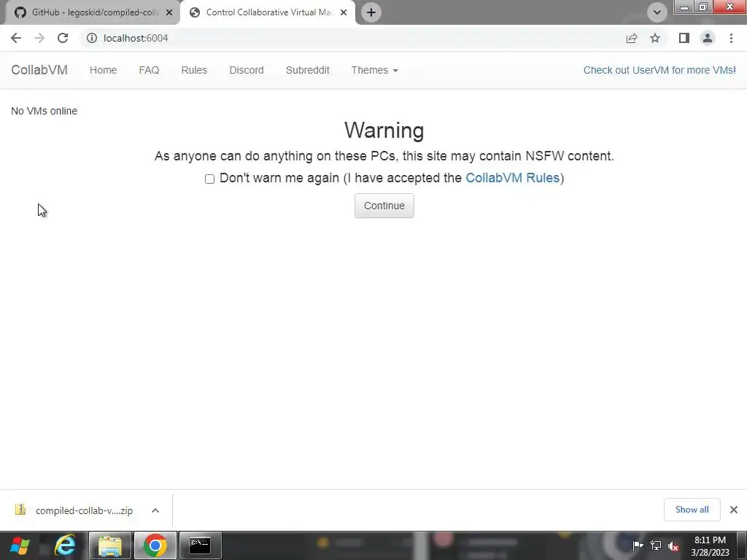Open Action Center flag in system tray
The image size is (747, 560).
point(638,545)
